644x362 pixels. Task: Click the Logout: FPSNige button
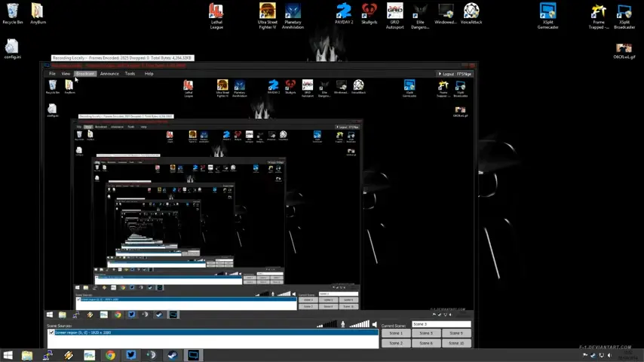tap(455, 74)
